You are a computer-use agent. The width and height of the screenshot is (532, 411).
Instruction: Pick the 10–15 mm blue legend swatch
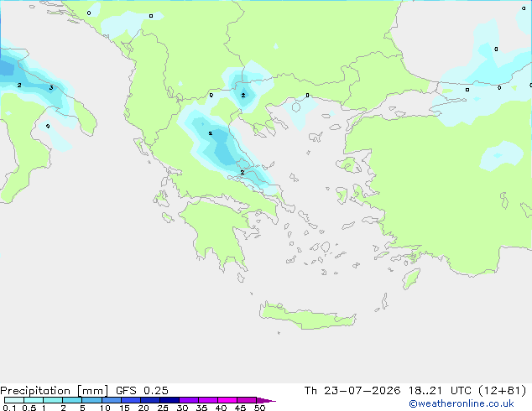[x=112, y=400]
